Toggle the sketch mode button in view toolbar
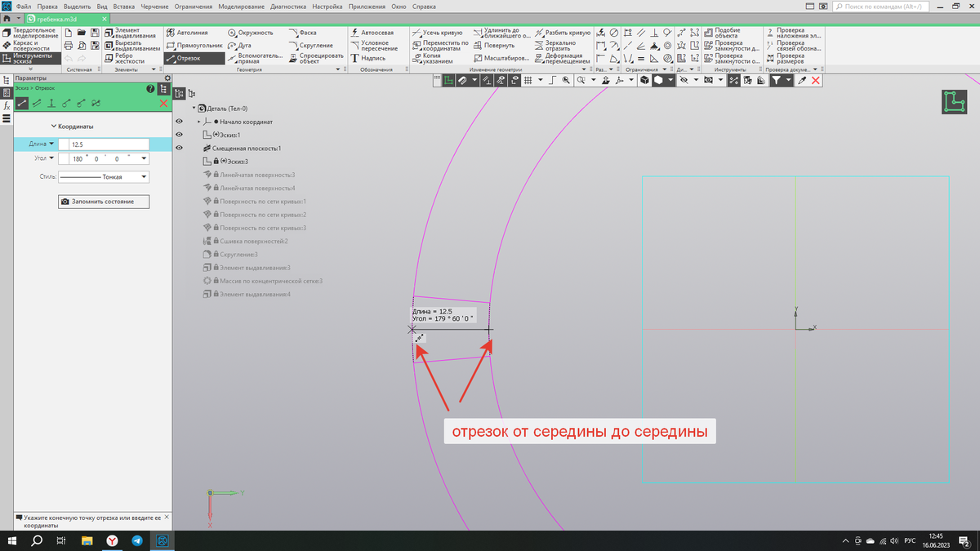Image resolution: width=980 pixels, height=551 pixels. (x=448, y=81)
